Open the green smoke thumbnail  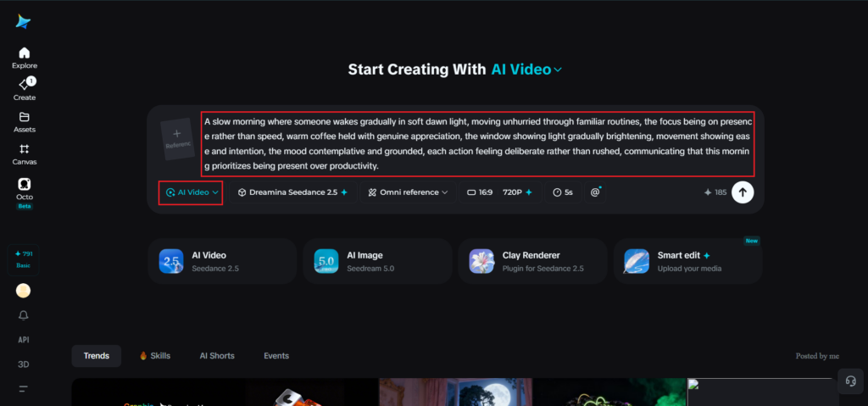pyautogui.click(x=609, y=392)
